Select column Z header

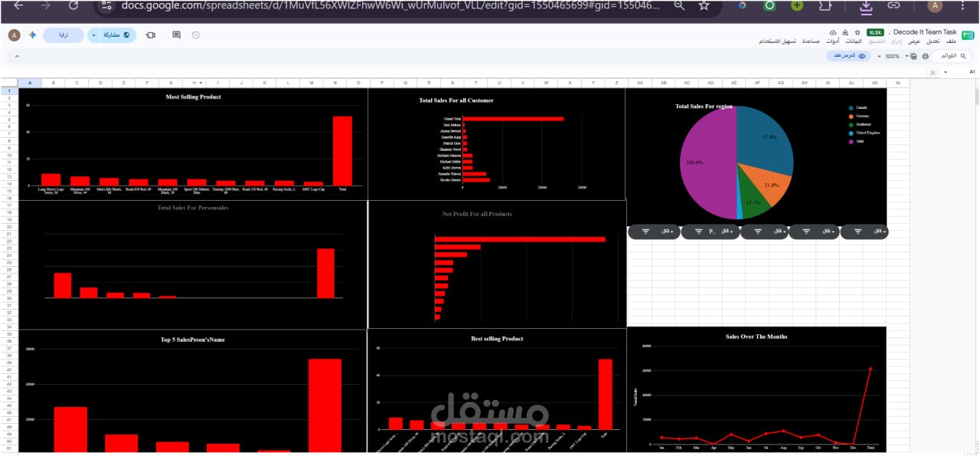[x=616, y=83]
